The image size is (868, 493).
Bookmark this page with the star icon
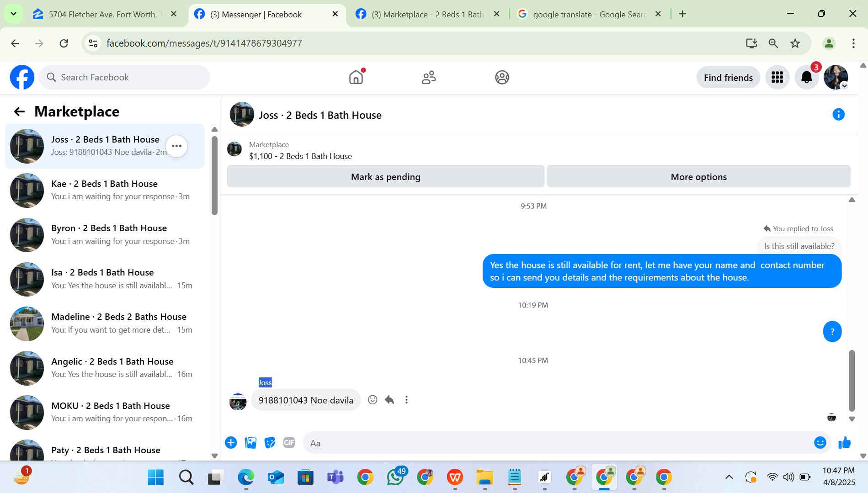click(795, 43)
